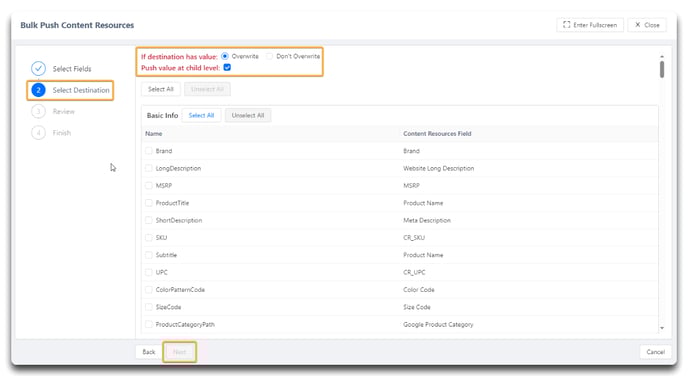This screenshot has height=376, width=688.
Task: Click Basic Info Select All button
Action: pos(201,115)
